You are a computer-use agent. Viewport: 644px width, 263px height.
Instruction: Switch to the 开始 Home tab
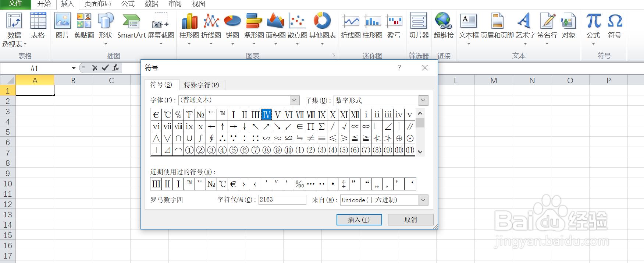[x=44, y=4]
